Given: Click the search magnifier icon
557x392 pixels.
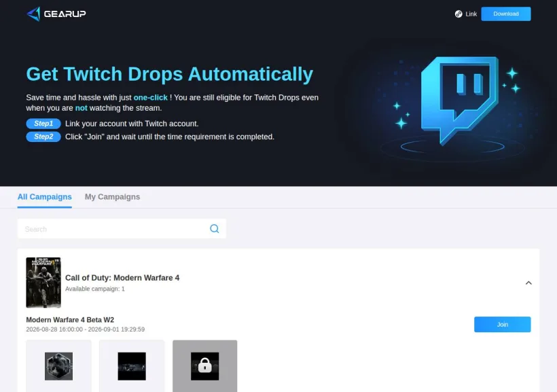Looking at the screenshot, I should (214, 228).
